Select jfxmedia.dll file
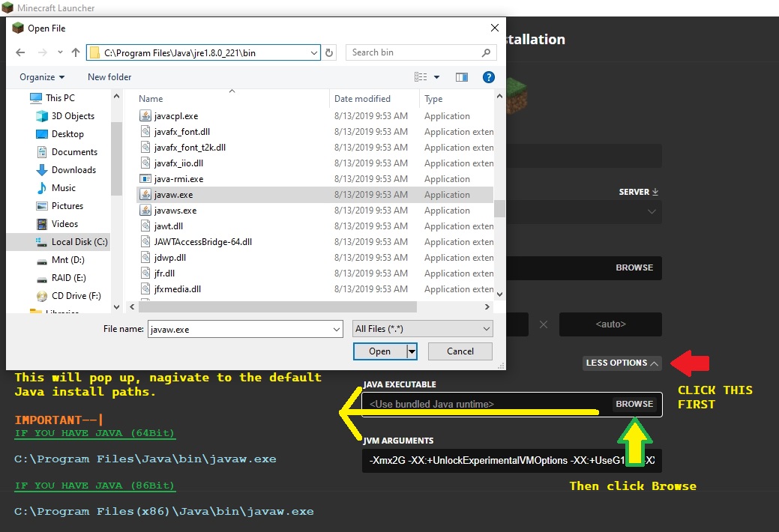 (178, 289)
